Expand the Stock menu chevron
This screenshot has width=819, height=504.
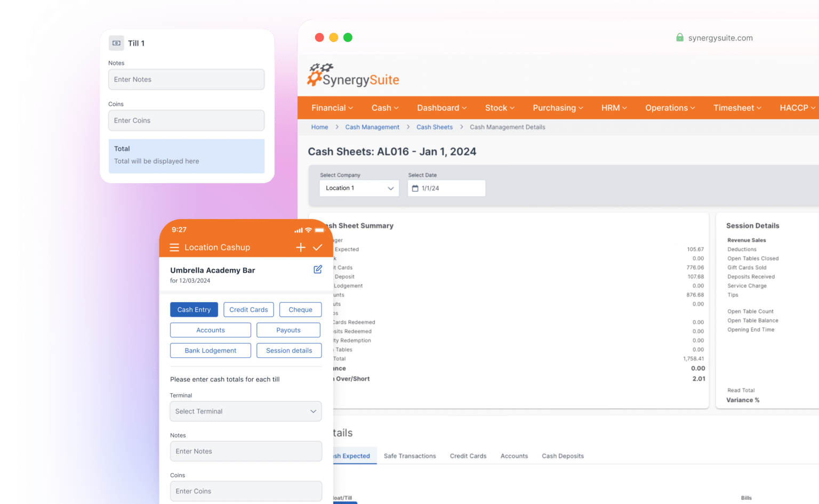[x=512, y=108]
